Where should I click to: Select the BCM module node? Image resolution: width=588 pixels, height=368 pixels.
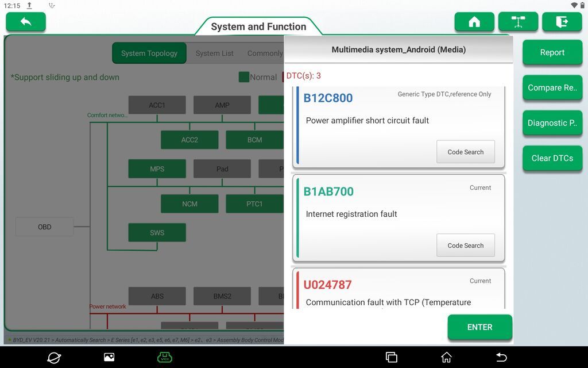254,140
